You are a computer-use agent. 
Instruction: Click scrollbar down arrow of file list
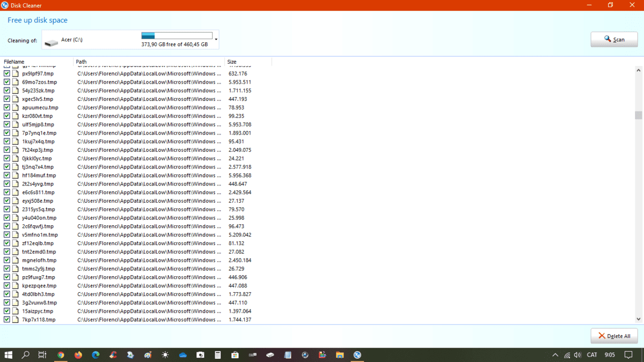pyautogui.click(x=638, y=319)
